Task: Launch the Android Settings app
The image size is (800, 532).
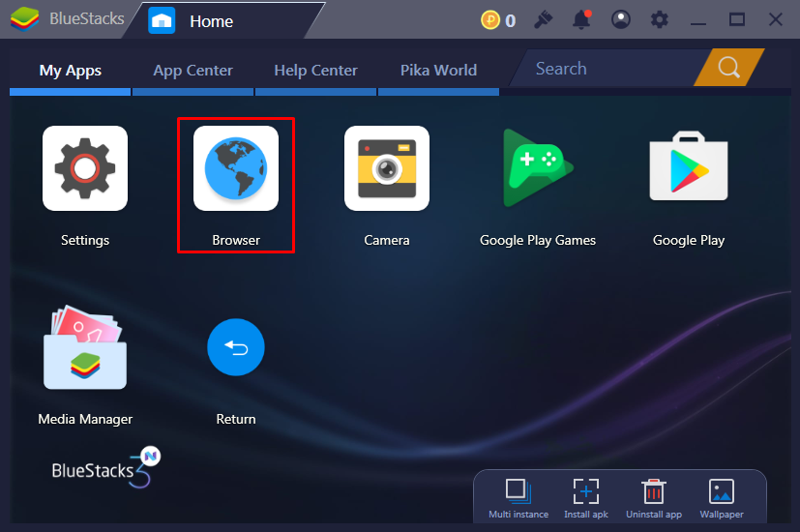Action: click(x=85, y=168)
